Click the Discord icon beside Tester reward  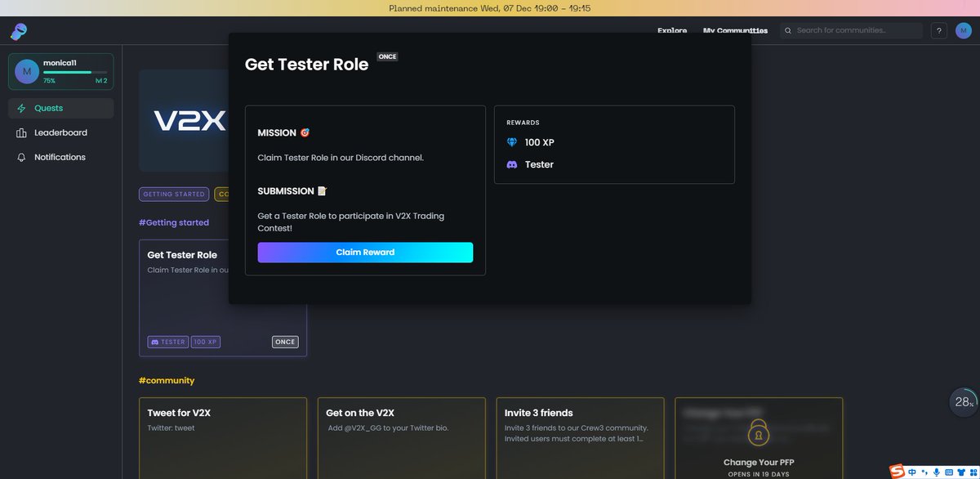512,164
